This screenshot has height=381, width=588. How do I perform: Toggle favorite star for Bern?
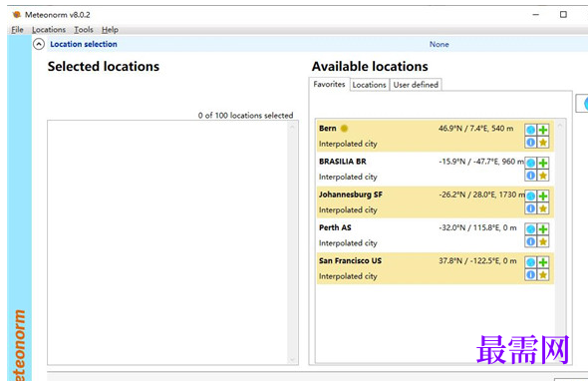[543, 143]
